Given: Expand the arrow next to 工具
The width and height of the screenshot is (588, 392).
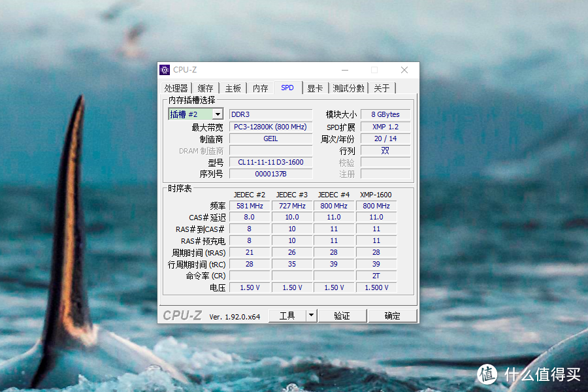Looking at the screenshot, I should pyautogui.click(x=311, y=316).
